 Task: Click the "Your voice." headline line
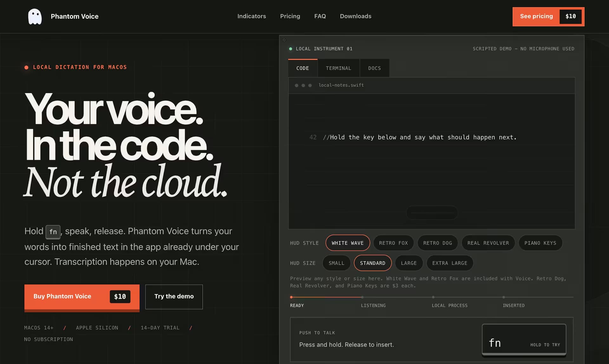pos(114,109)
